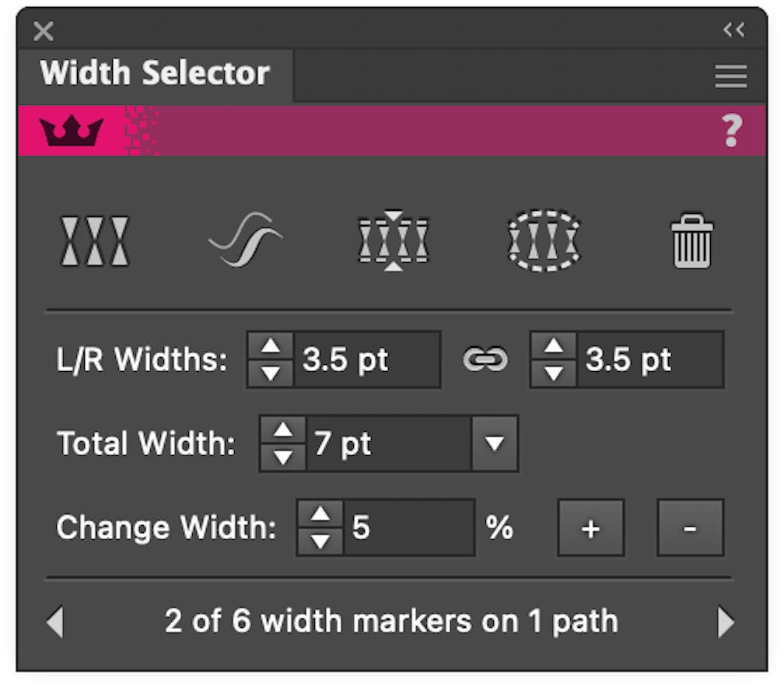
Task: Click the distribute width markers icon
Action: (394, 239)
